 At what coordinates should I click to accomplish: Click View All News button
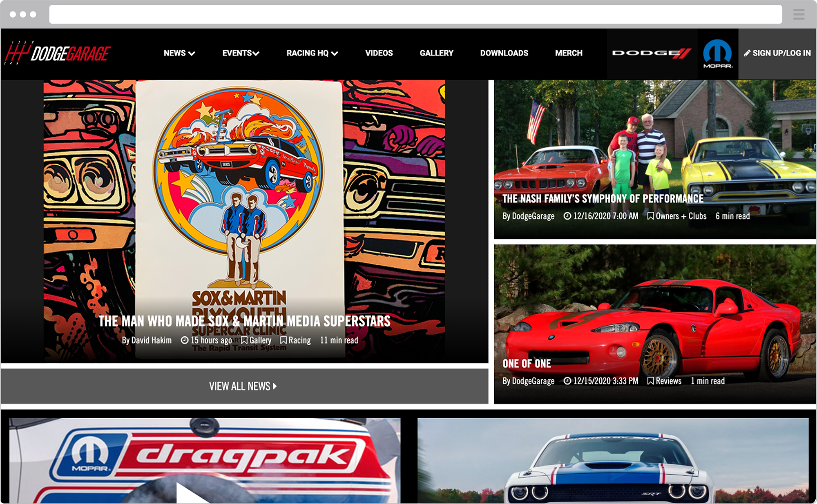point(244,386)
